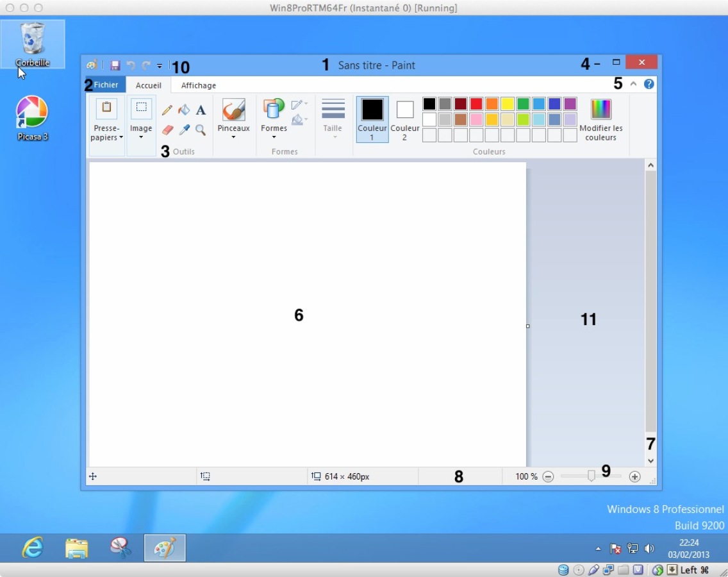Open the Fichier menu
This screenshot has width=728, height=577.
click(106, 85)
